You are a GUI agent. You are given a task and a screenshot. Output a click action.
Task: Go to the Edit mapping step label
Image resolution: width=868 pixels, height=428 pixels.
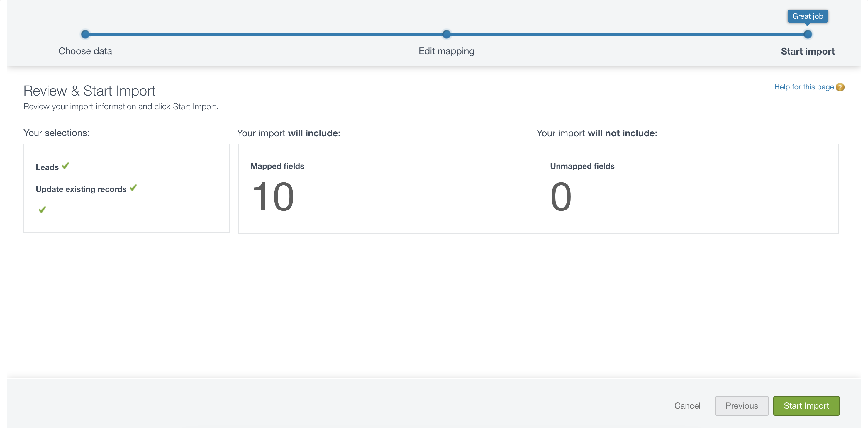(447, 51)
